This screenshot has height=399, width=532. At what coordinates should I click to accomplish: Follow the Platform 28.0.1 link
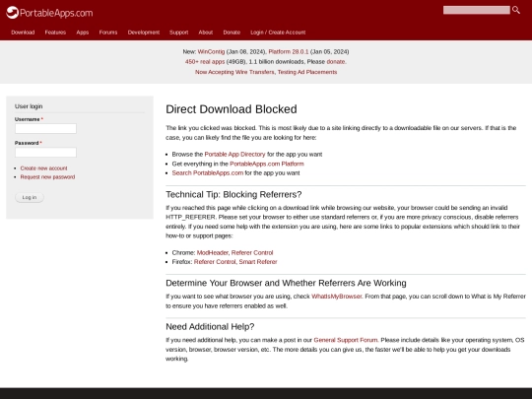click(x=289, y=51)
